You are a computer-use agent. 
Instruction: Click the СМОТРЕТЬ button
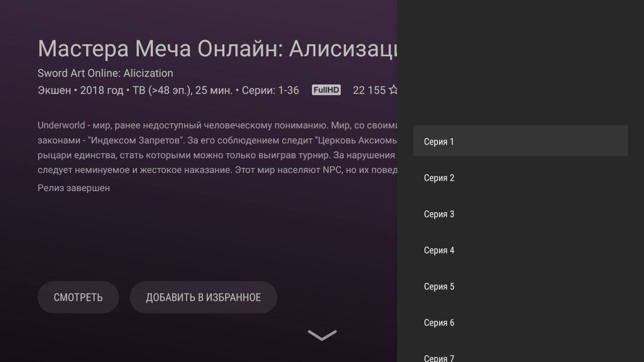point(78,297)
